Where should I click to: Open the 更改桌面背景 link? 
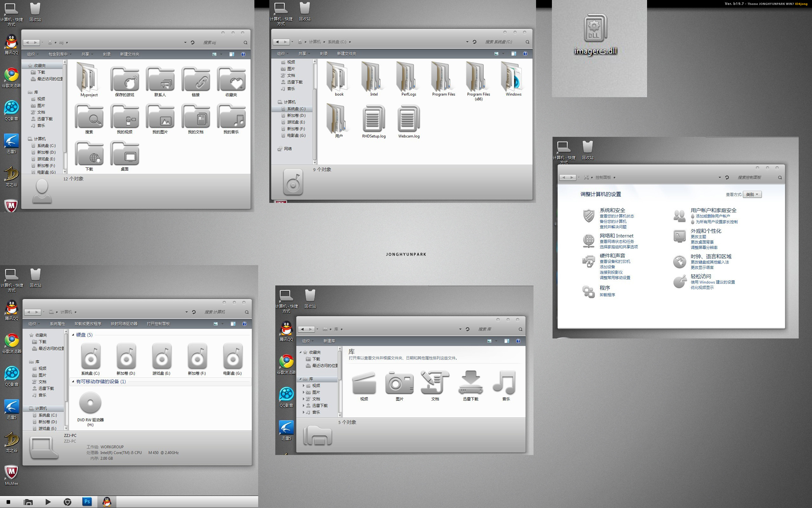tap(702, 242)
